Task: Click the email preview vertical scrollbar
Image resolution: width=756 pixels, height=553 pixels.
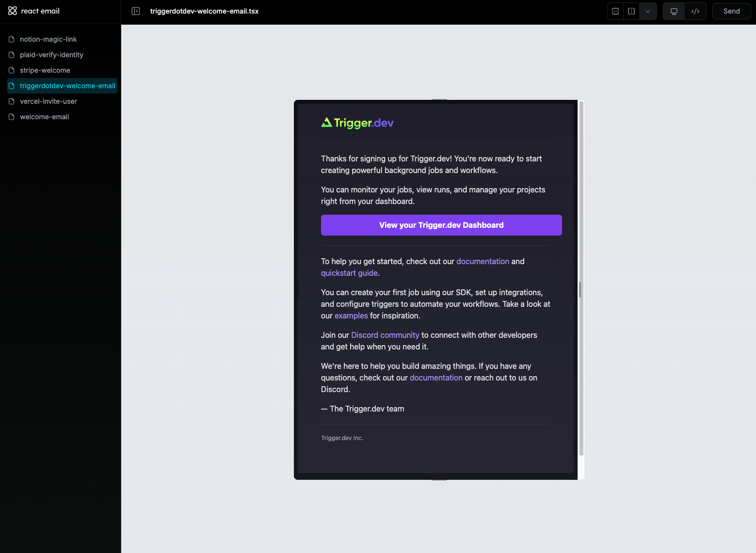Action: tap(581, 279)
